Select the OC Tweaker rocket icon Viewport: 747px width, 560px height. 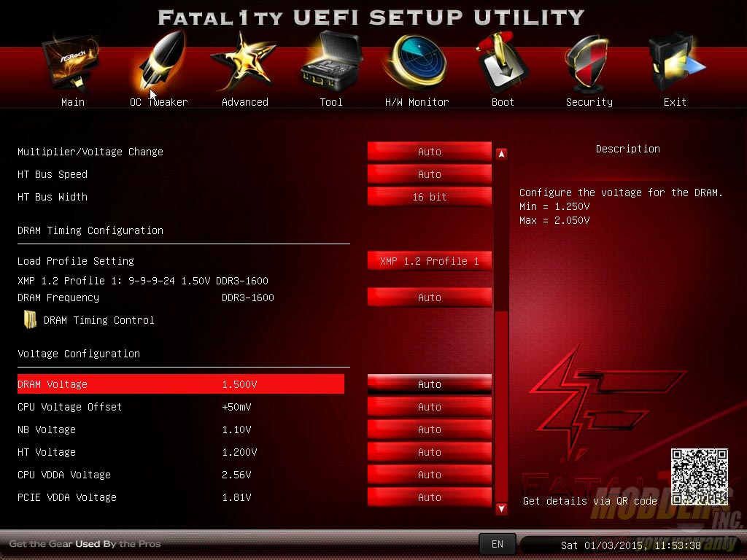pyautogui.click(x=161, y=61)
